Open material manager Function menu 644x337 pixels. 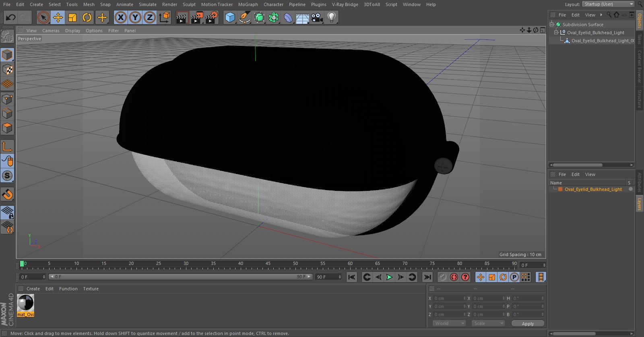68,289
